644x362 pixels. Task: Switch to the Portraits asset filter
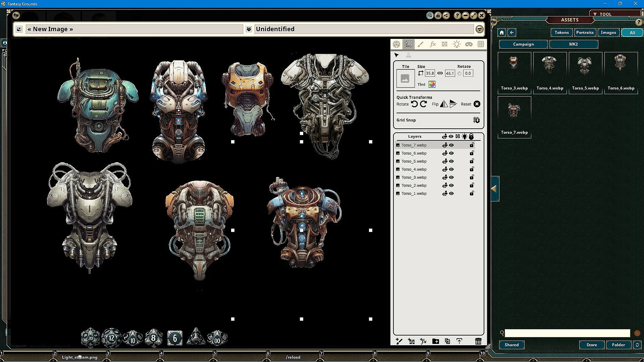(585, 33)
